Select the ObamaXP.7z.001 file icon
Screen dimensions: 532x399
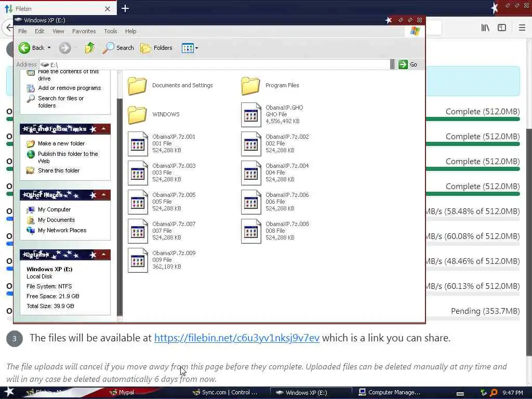[138, 144]
